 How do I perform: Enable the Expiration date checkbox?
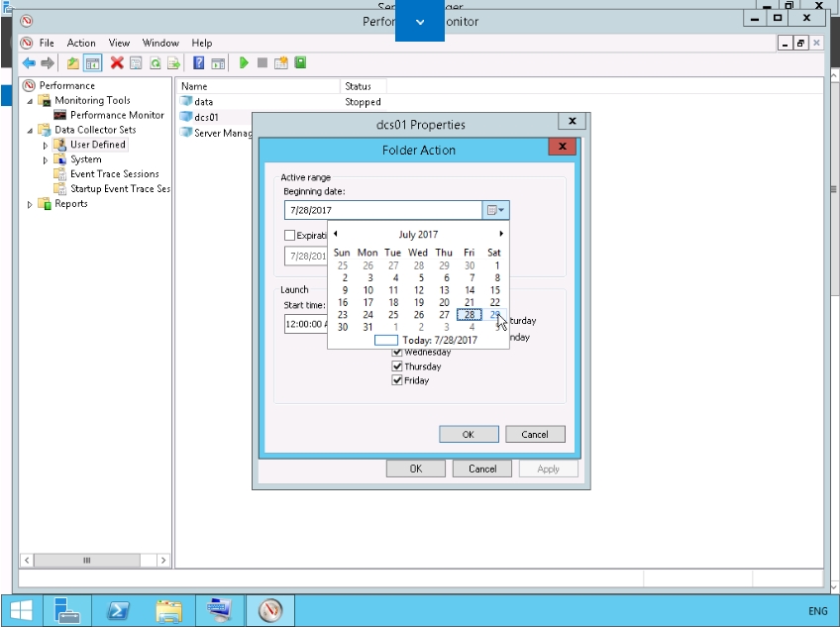click(289, 236)
